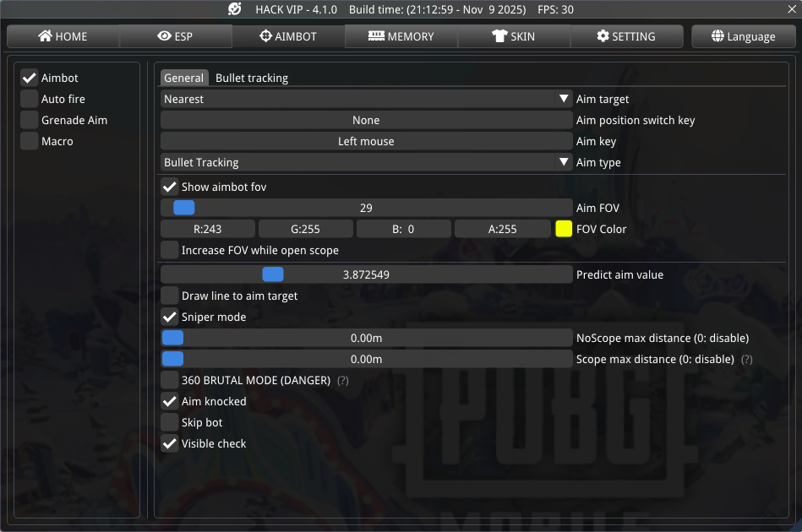
Task: Click the memory chip icon on the MEMORY tab
Action: click(376, 36)
